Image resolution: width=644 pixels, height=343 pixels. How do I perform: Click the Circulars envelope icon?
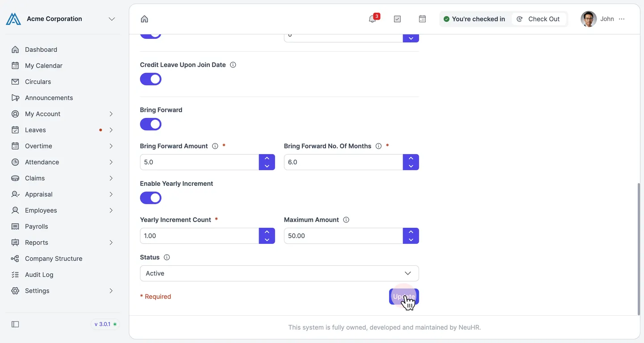coord(15,82)
